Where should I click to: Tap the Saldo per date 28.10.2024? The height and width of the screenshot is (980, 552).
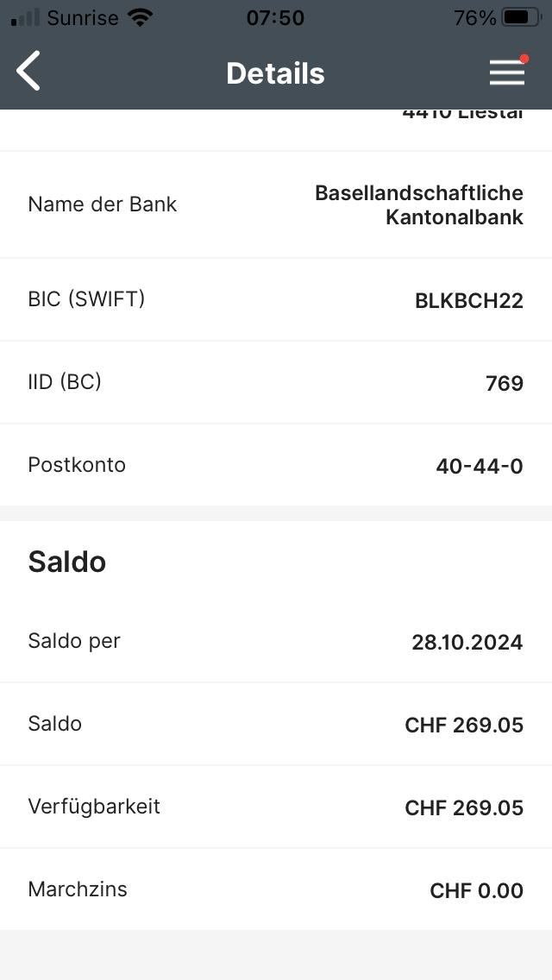pyautogui.click(x=467, y=643)
